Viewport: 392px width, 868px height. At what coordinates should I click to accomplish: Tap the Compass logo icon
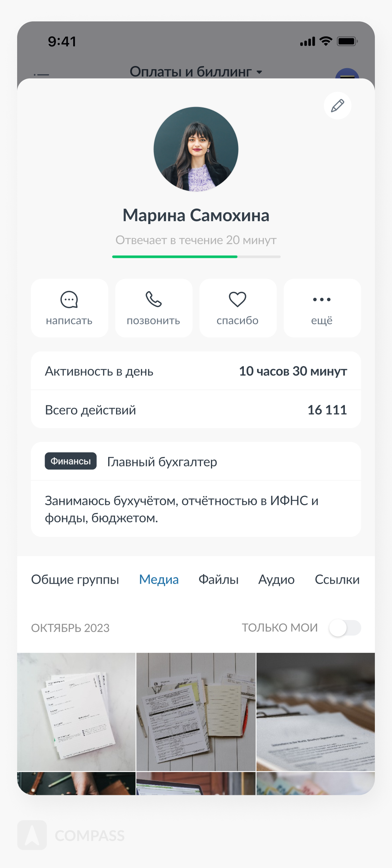(32, 835)
